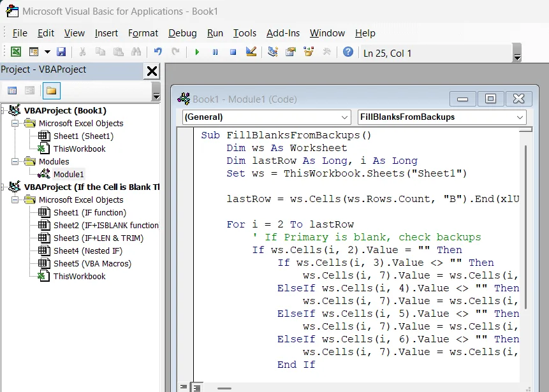Toggle Folders view in Project panel

[x=52, y=91]
